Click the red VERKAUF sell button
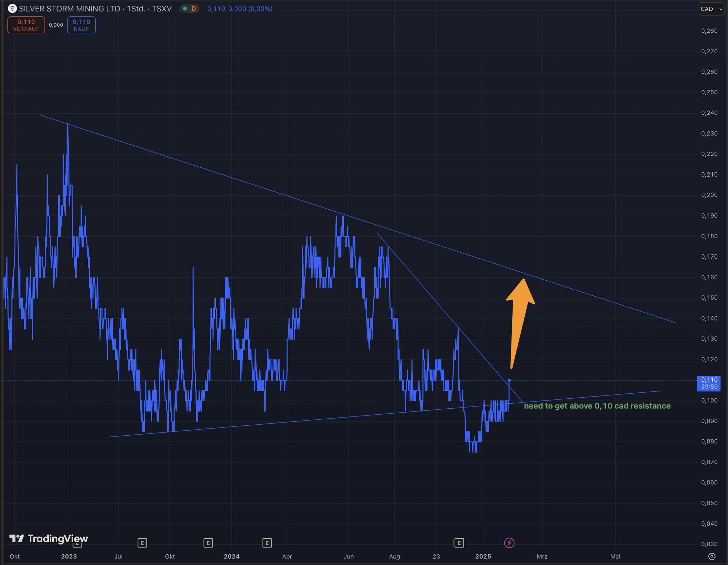728x565 pixels. click(x=26, y=25)
